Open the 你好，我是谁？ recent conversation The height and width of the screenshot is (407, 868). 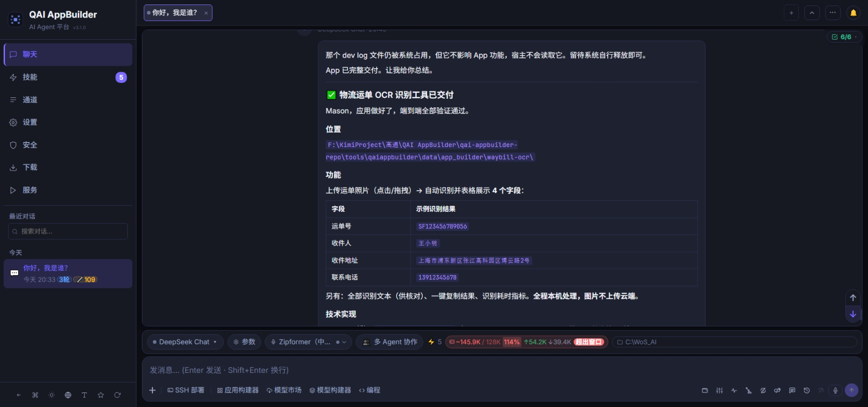click(68, 274)
